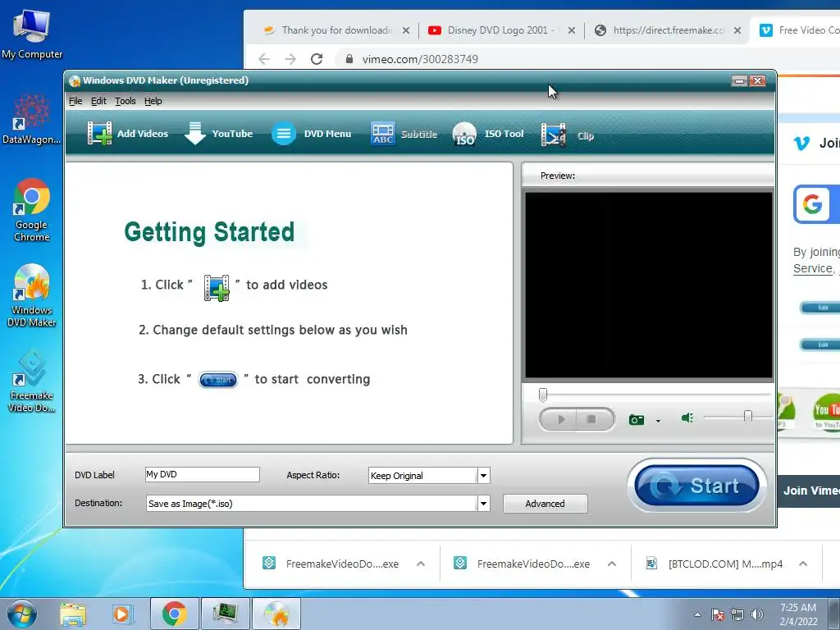This screenshot has width=840, height=630.
Task: Click the network tray icon
Action: [737, 614]
